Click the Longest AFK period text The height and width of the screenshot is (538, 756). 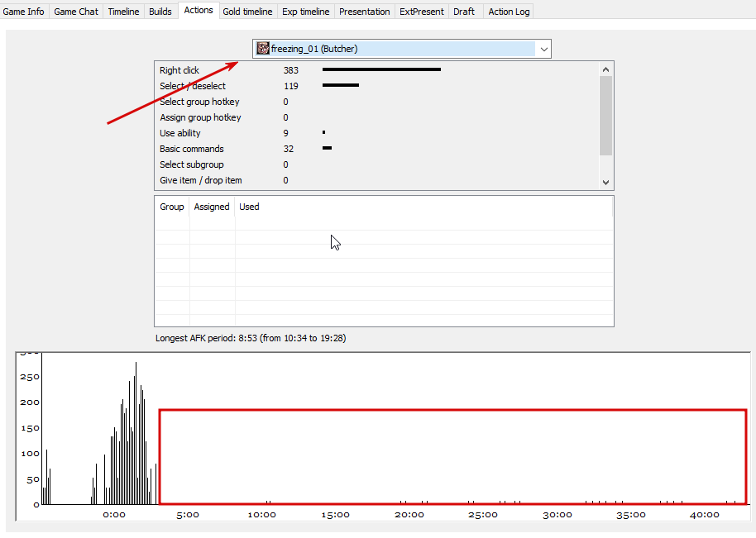251,338
